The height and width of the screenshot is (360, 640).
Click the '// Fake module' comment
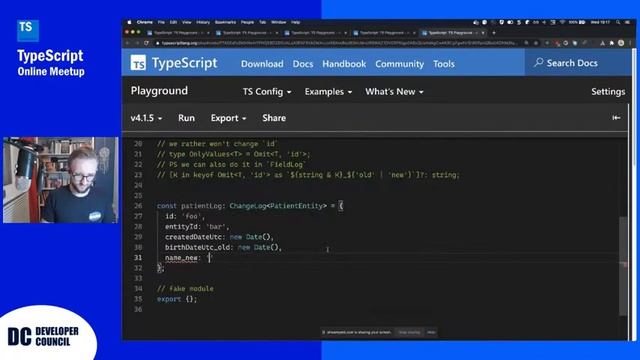coord(185,289)
